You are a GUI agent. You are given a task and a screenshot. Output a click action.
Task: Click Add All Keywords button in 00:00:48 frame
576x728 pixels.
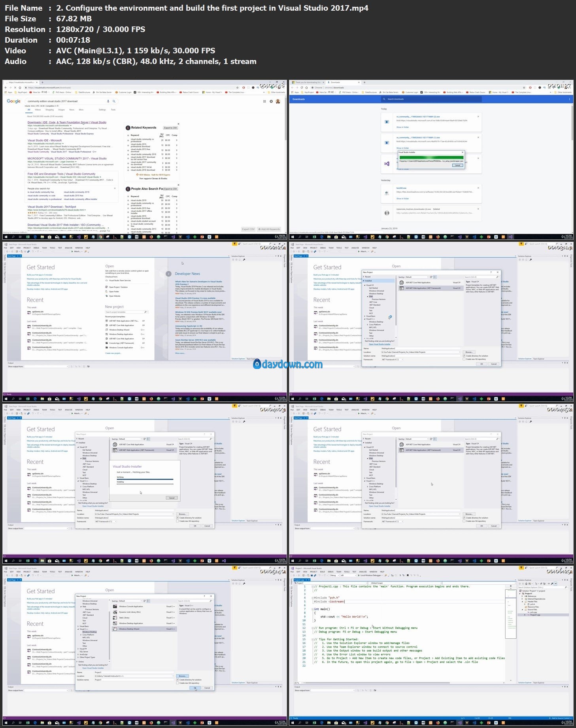(269, 229)
